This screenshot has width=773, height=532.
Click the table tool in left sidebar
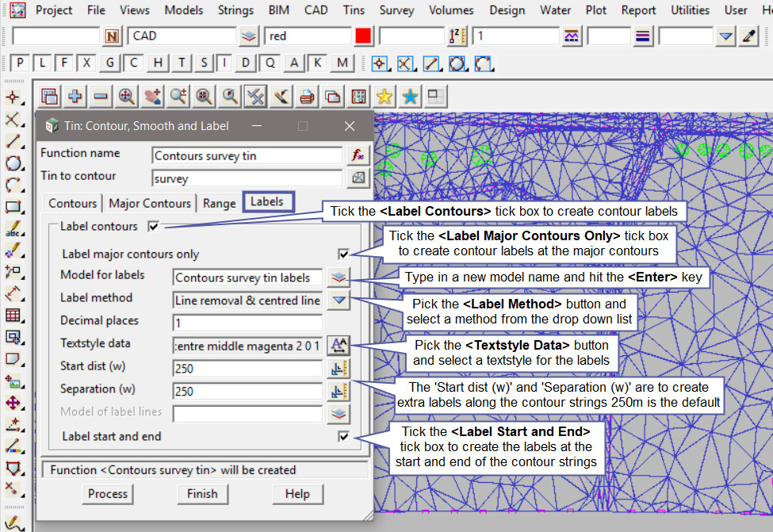point(13,315)
